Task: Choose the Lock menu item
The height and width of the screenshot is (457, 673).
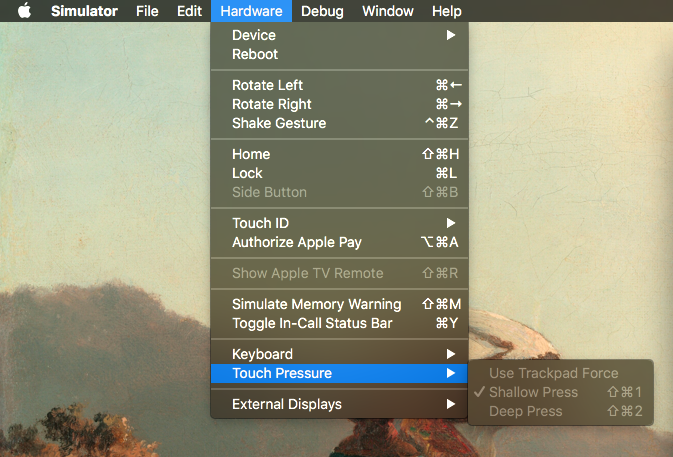Action: pyautogui.click(x=339, y=173)
